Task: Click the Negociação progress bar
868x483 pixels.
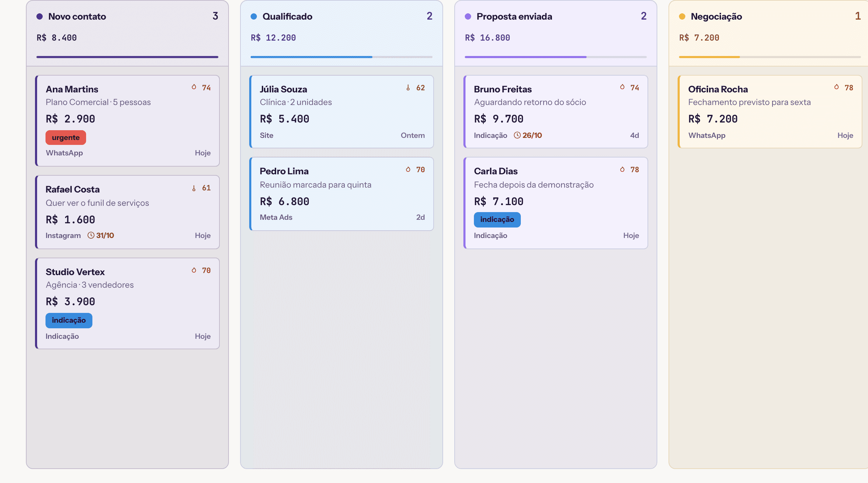Action: (770, 57)
